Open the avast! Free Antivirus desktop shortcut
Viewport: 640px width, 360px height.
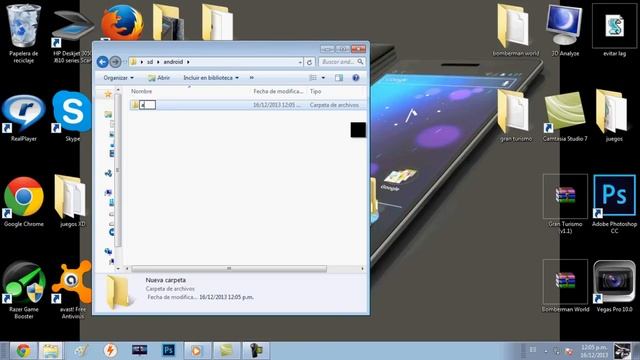(73, 290)
